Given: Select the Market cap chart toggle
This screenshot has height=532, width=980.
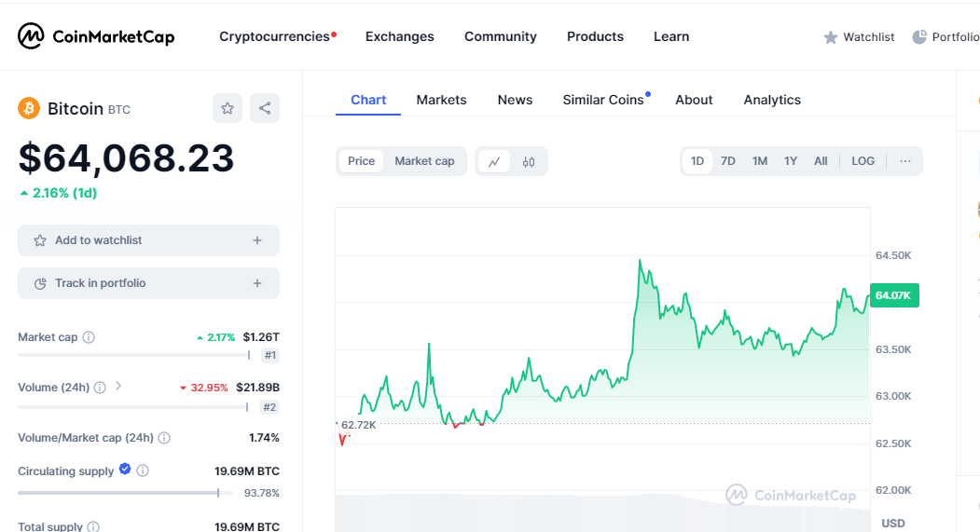Looking at the screenshot, I should (424, 161).
